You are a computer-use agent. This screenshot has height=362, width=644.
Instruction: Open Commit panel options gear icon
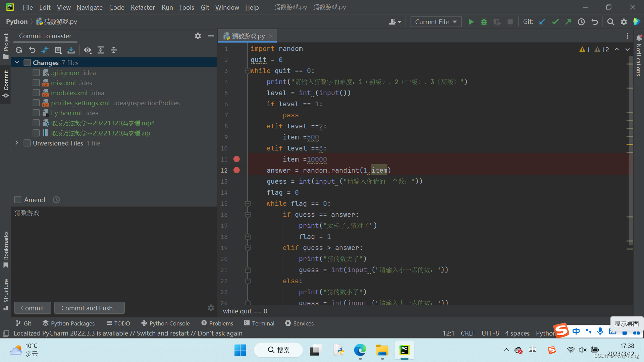pyautogui.click(x=198, y=36)
